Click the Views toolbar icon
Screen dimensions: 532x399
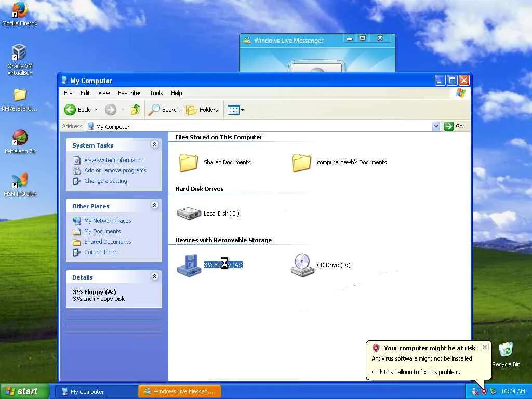point(233,110)
